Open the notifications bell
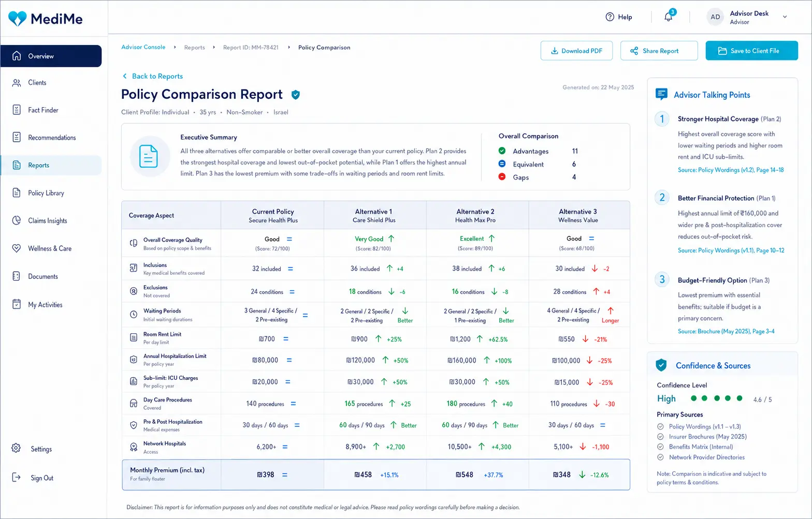The height and width of the screenshot is (519, 812). (669, 17)
